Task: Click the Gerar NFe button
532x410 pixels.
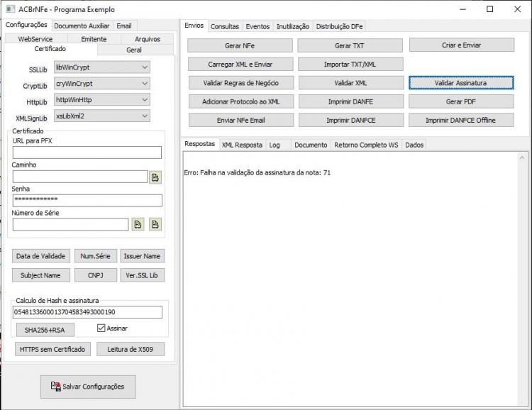Action: click(x=240, y=45)
